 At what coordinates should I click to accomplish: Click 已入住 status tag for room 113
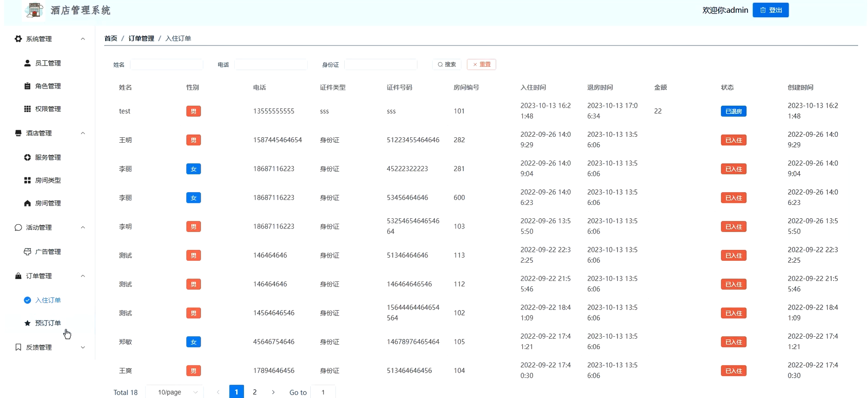point(734,255)
